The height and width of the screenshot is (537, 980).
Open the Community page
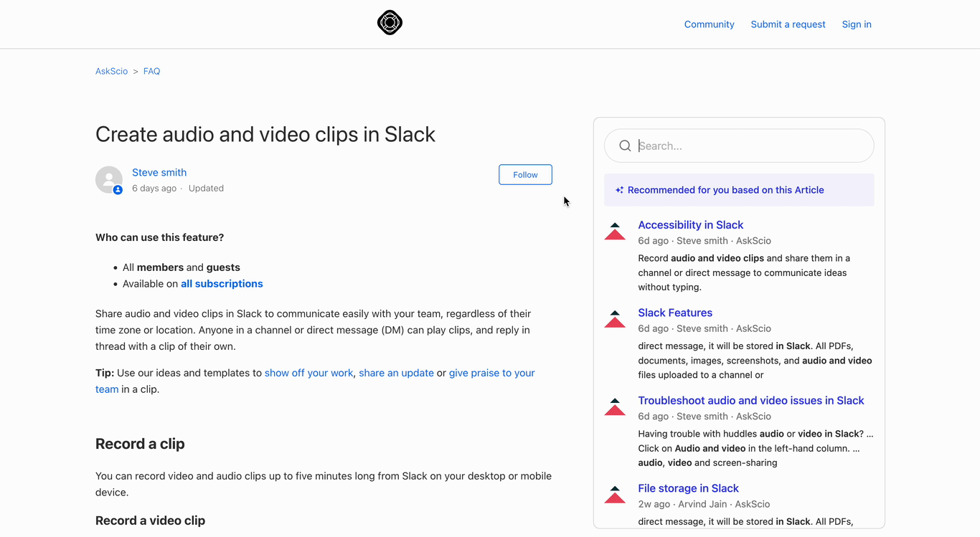point(709,24)
